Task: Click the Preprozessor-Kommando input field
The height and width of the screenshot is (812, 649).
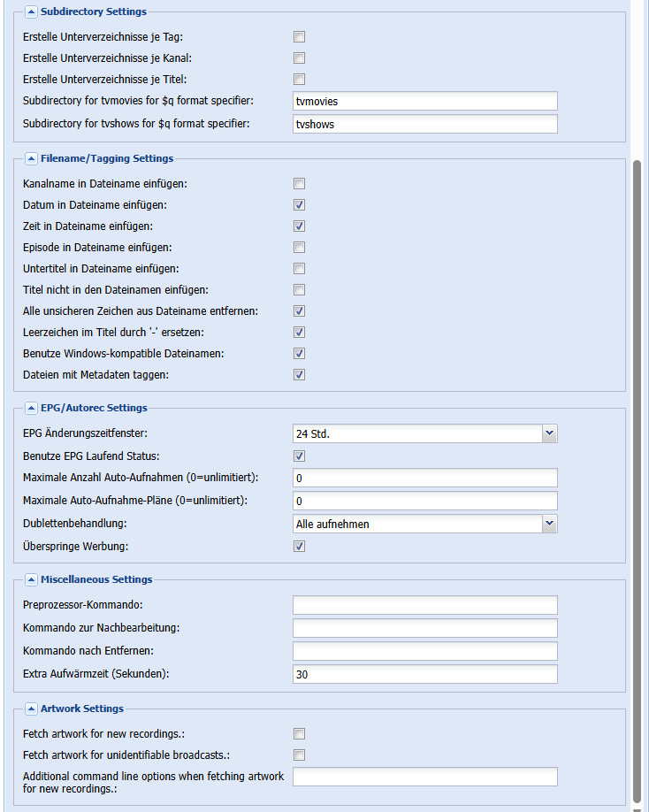Action: (x=424, y=605)
